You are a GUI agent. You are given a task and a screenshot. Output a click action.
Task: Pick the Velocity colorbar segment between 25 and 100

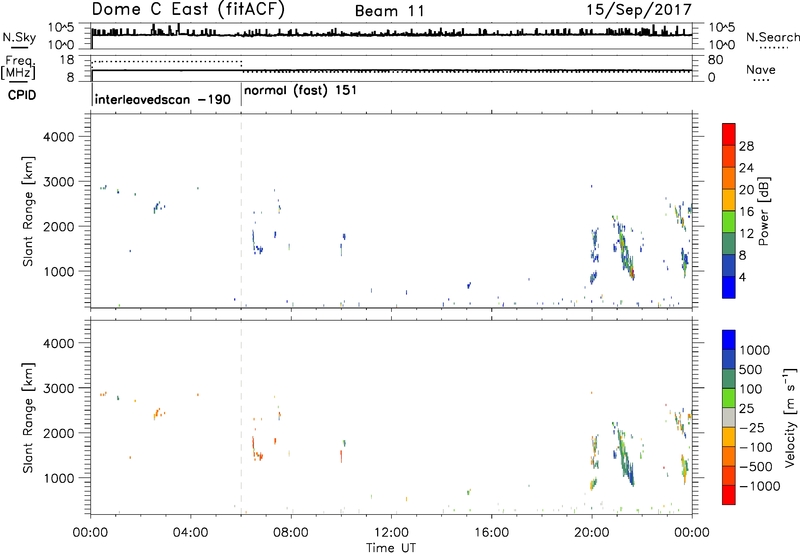729,398
